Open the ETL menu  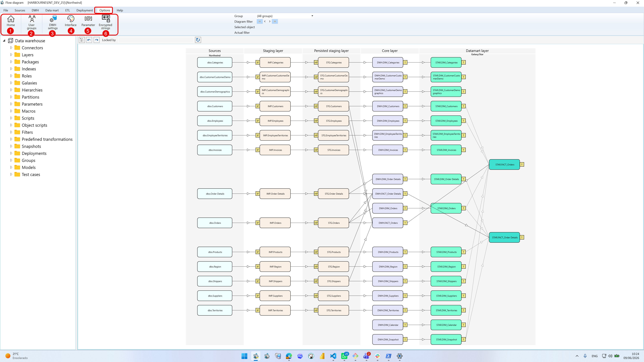[67, 10]
